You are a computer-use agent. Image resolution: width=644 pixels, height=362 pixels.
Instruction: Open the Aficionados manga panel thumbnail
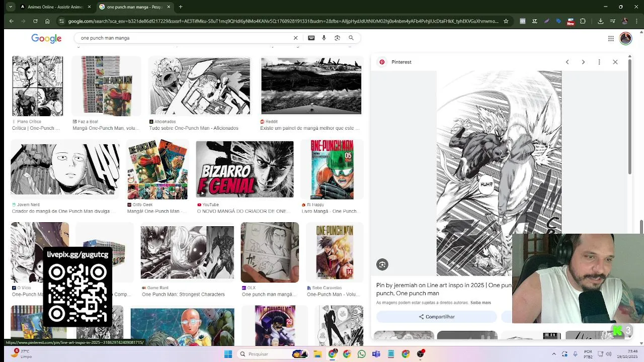(200, 86)
